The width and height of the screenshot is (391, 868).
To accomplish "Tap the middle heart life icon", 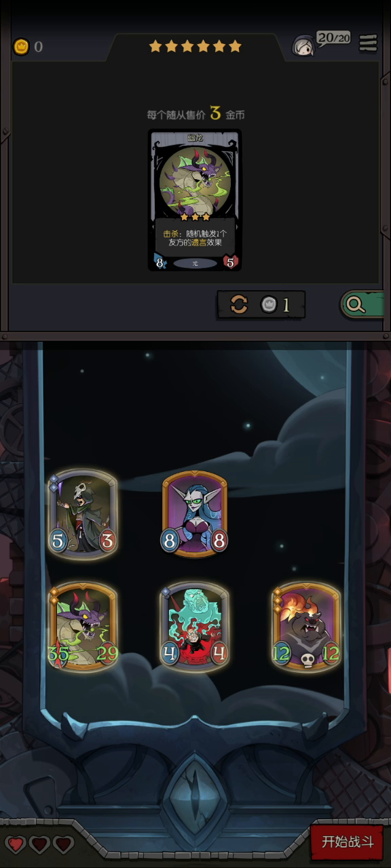I will tap(39, 844).
